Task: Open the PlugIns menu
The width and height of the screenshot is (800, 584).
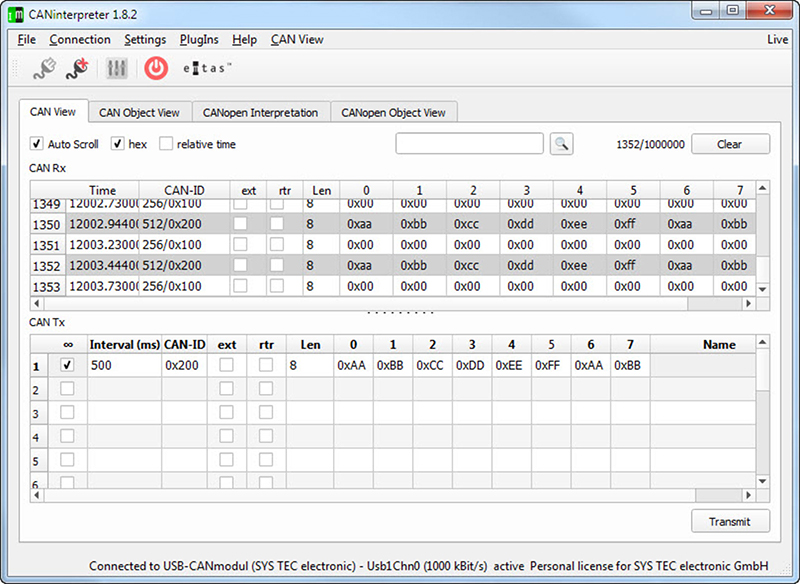Action: tap(200, 40)
